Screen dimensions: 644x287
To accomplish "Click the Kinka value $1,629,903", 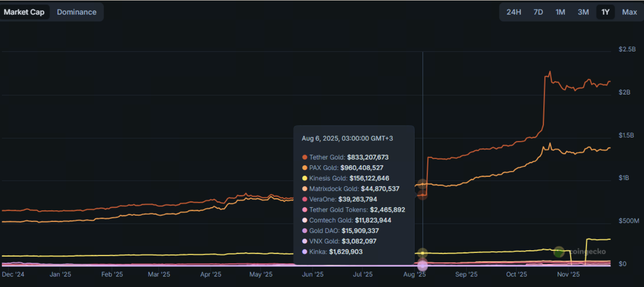I will [x=346, y=252].
